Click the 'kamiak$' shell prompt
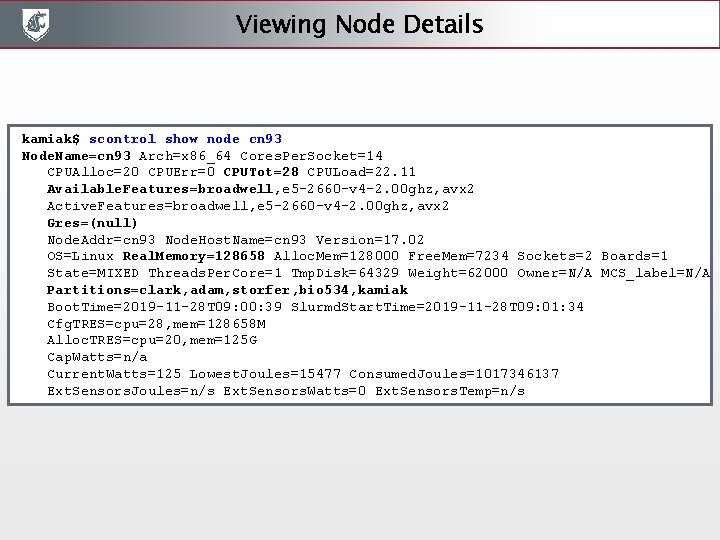Image resolution: width=720 pixels, height=540 pixels. (51, 139)
